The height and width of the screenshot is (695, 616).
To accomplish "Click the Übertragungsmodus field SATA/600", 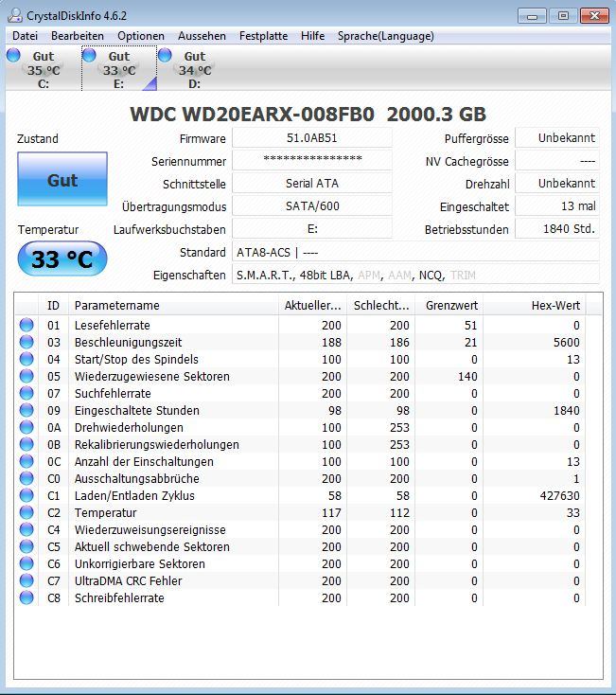I will tap(312, 206).
